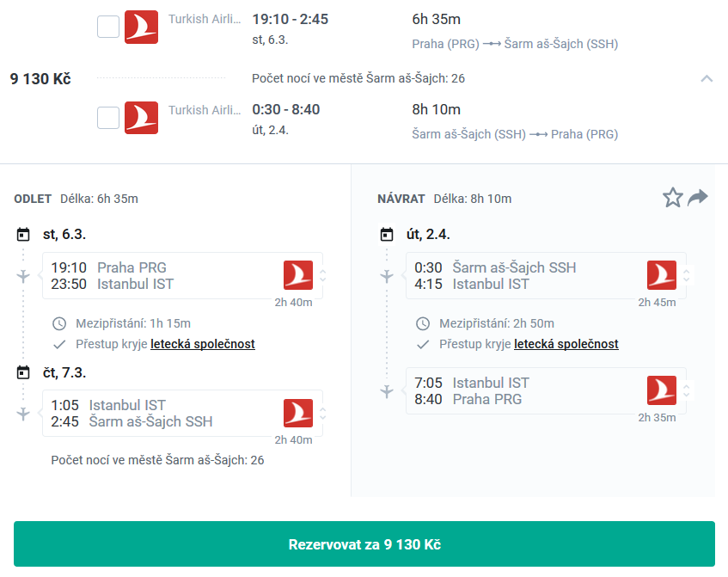
Task: Click calendar icon next to st, 6.3.
Action: point(23,235)
